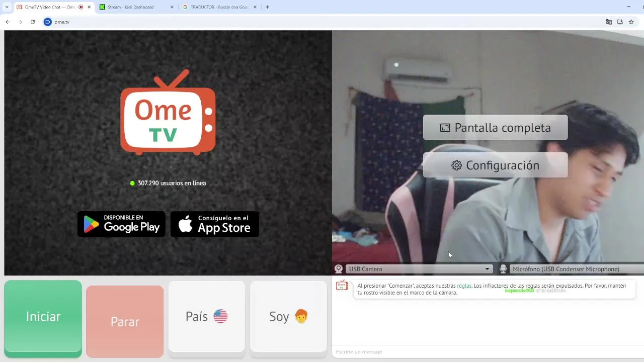Open the tab search dropdown arrow

tap(7, 7)
